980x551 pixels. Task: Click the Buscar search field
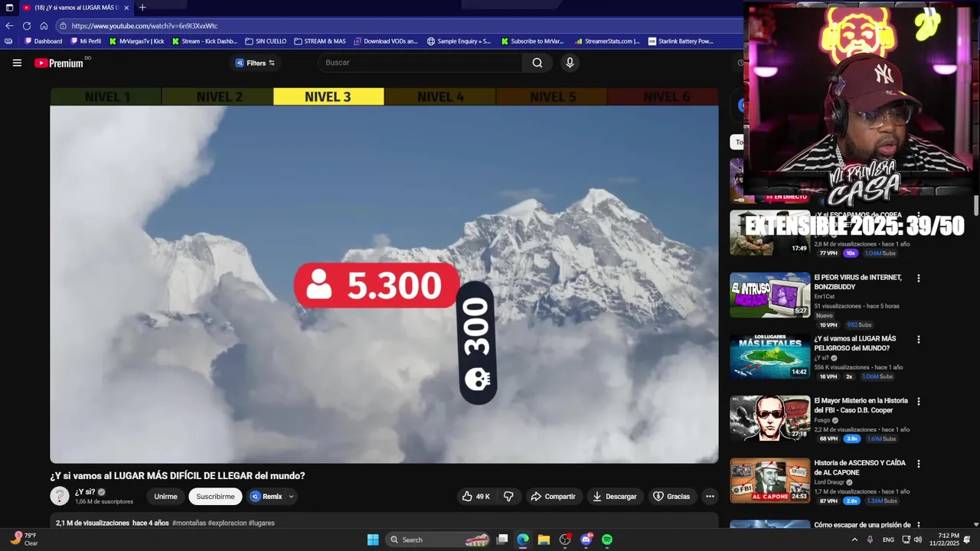pyautogui.click(x=421, y=63)
